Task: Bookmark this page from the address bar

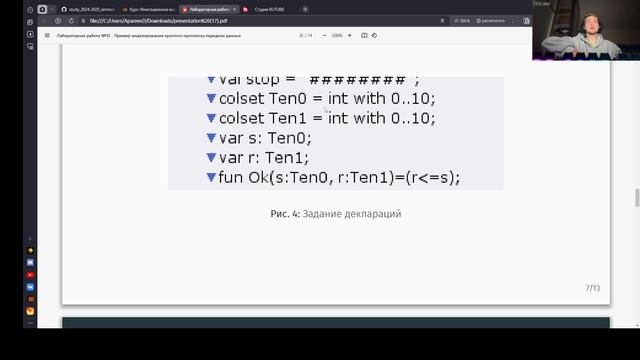Action: (x=442, y=21)
